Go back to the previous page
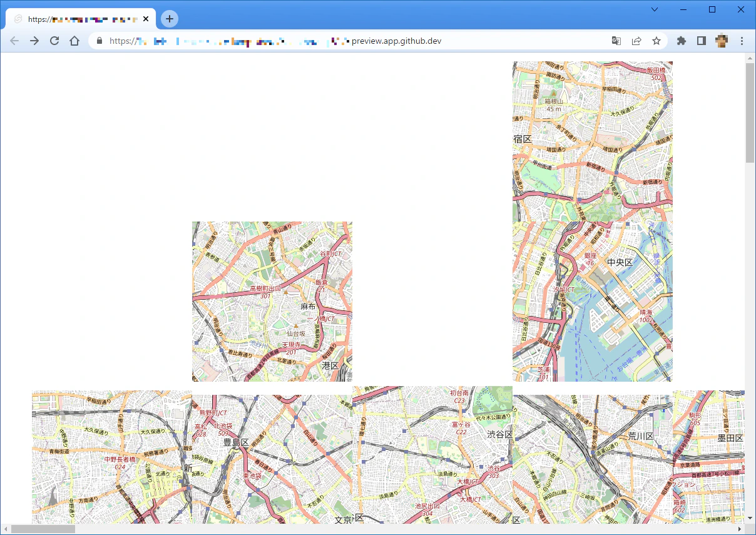 pyautogui.click(x=14, y=41)
